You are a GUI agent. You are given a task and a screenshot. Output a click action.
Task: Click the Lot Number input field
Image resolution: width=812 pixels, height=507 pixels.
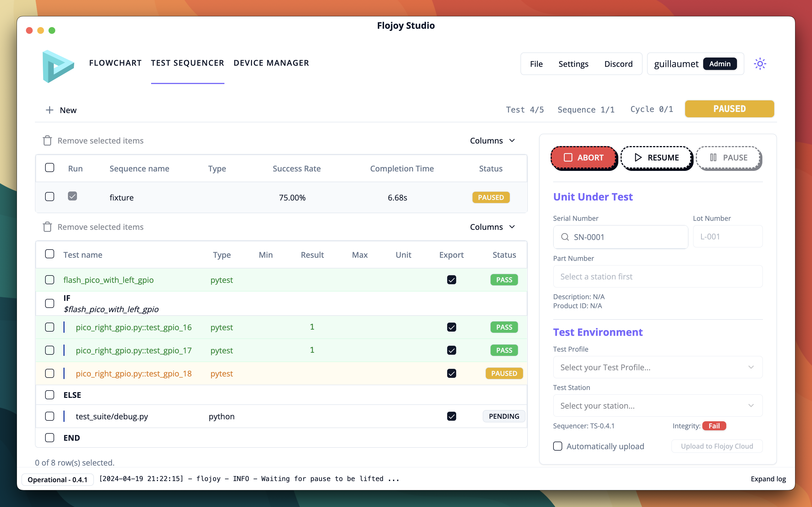tap(727, 237)
